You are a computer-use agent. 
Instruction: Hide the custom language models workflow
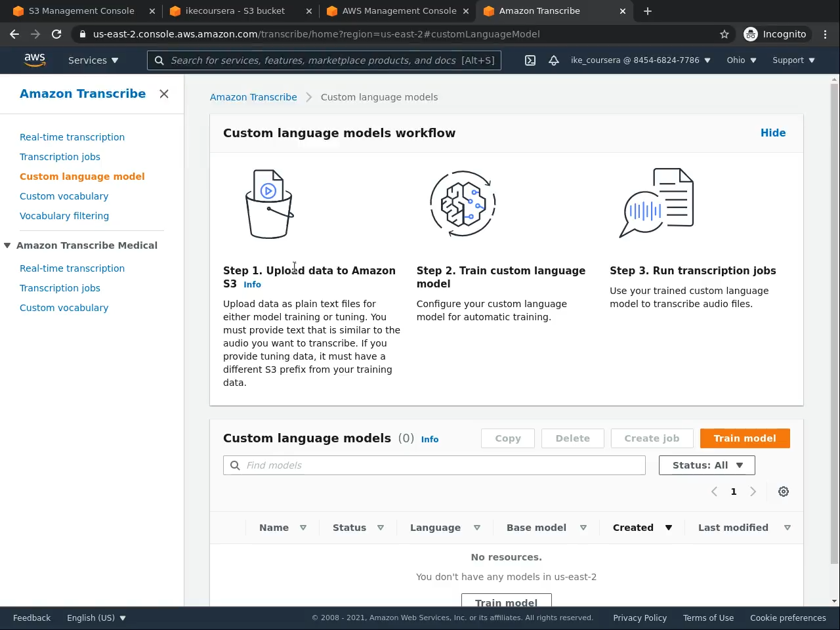click(x=772, y=133)
